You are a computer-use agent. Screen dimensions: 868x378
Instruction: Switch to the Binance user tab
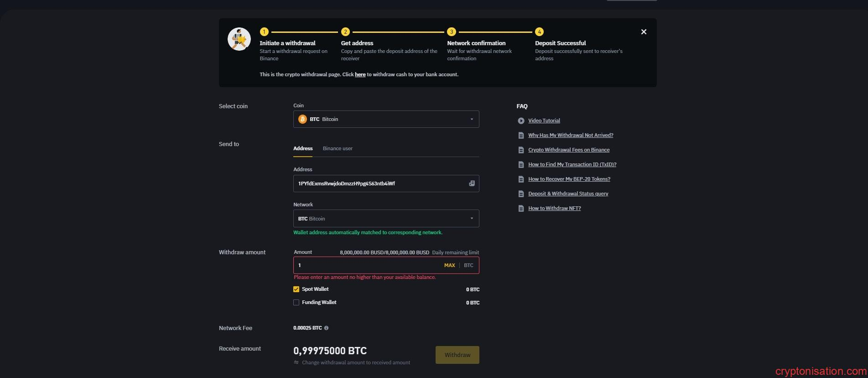(338, 148)
